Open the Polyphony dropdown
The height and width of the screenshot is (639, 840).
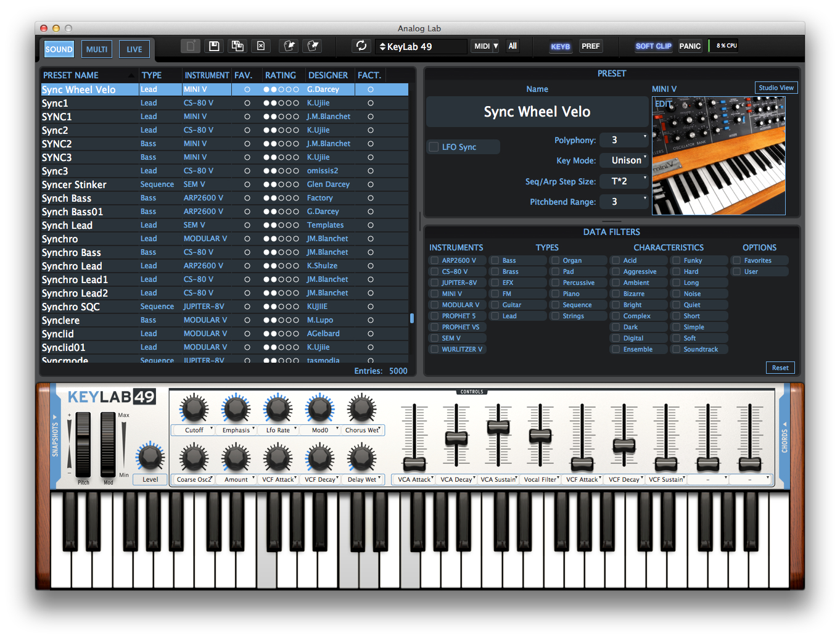[624, 139]
